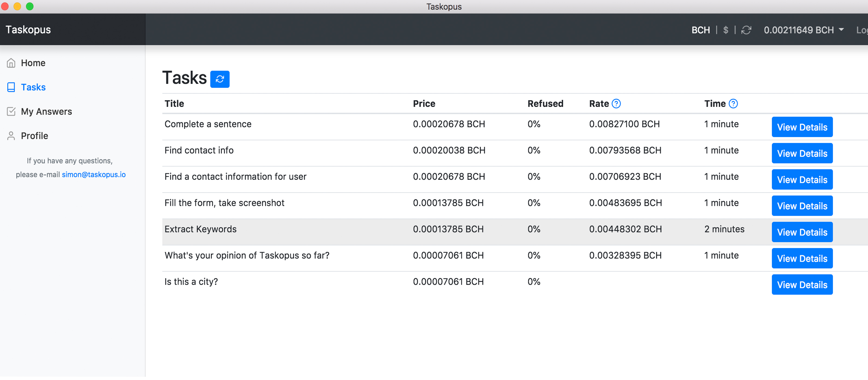Click the refresh balance icon in the top bar

point(746,30)
